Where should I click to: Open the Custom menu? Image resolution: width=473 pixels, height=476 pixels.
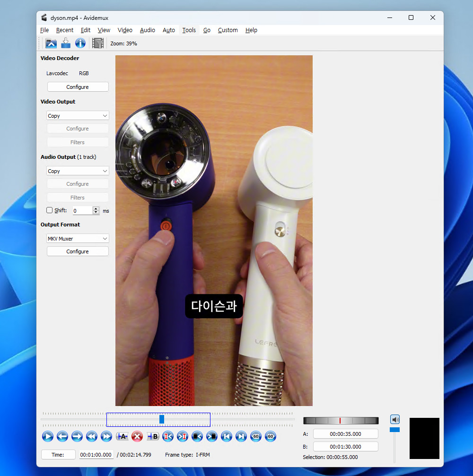228,30
